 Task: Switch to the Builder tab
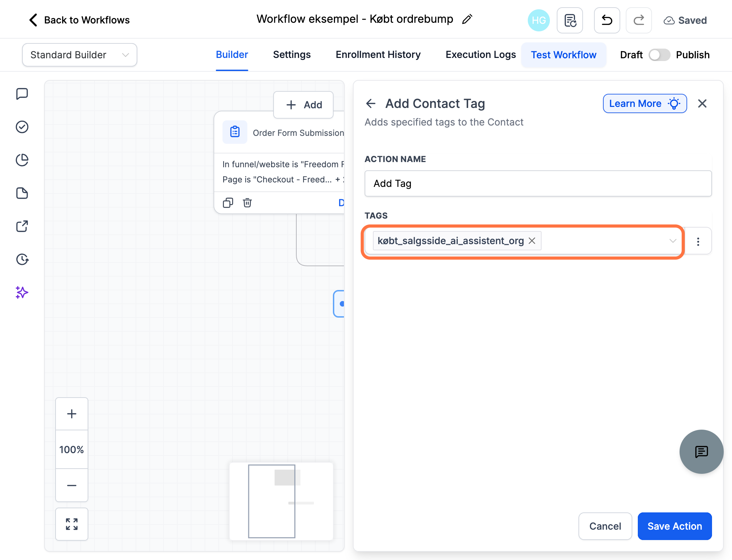[232, 55]
